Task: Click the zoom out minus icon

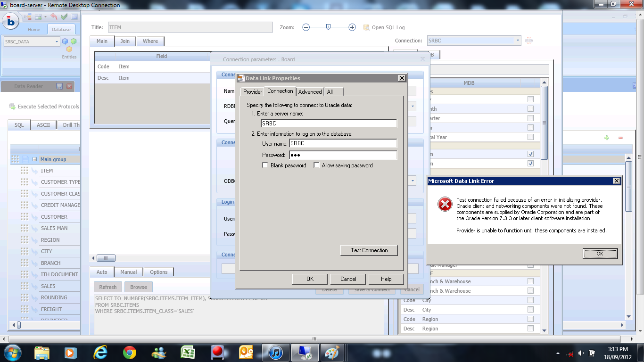Action: [306, 27]
